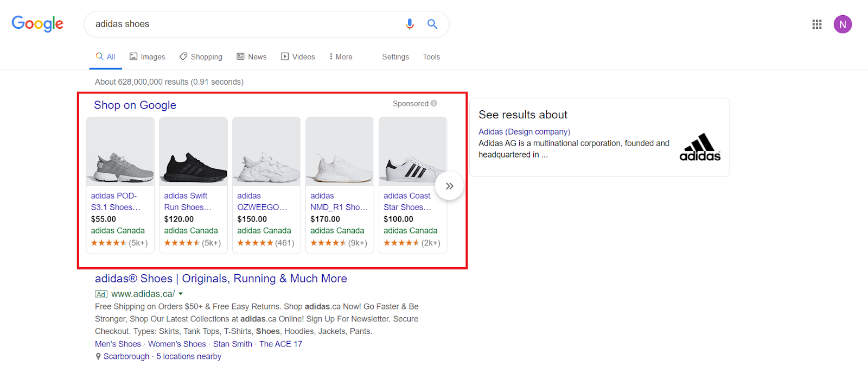The height and width of the screenshot is (372, 868).
Task: Click the Google logo
Action: 37,23
